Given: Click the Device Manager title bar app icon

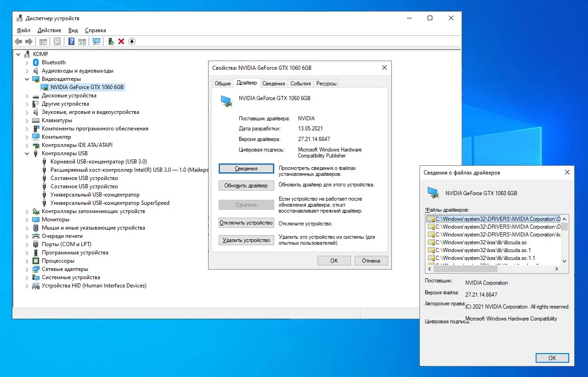Looking at the screenshot, I should 20,18.
